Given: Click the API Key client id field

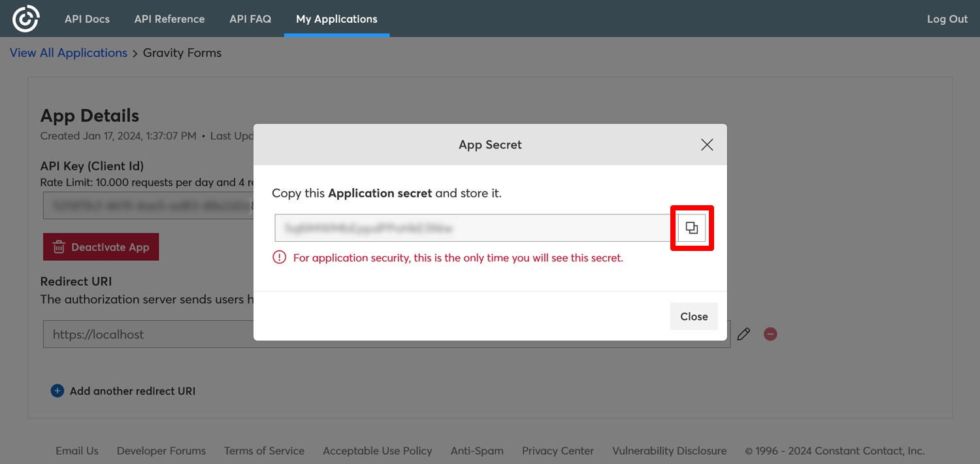Looking at the screenshot, I should (148, 205).
